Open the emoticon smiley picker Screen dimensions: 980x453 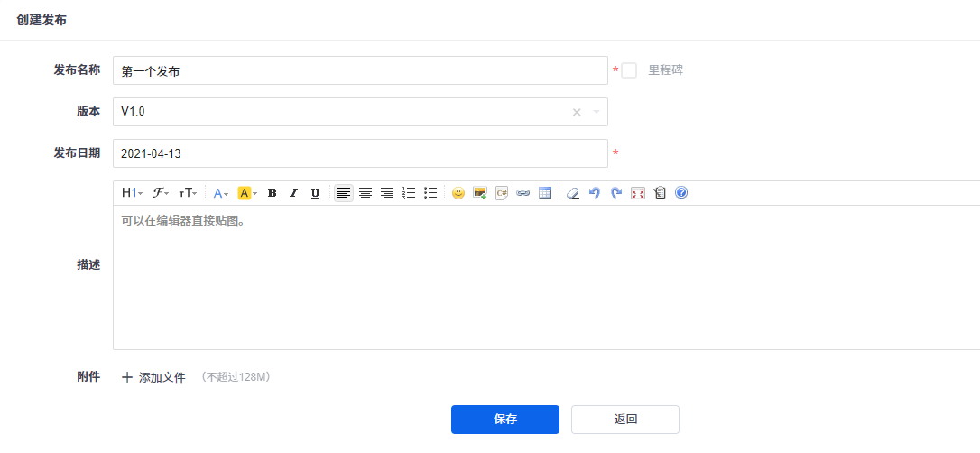click(x=458, y=193)
